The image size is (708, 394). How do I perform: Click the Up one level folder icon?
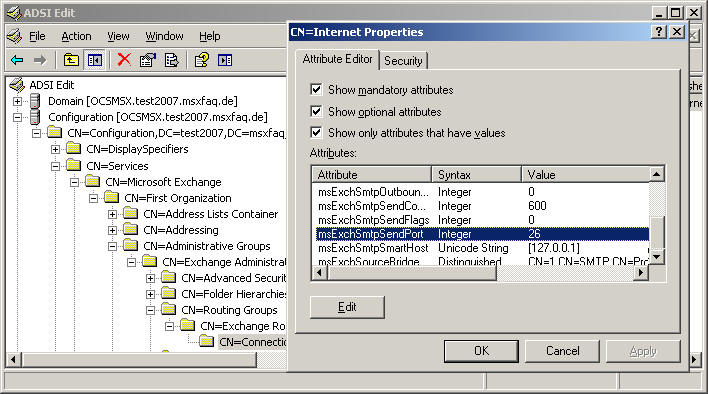point(71,60)
